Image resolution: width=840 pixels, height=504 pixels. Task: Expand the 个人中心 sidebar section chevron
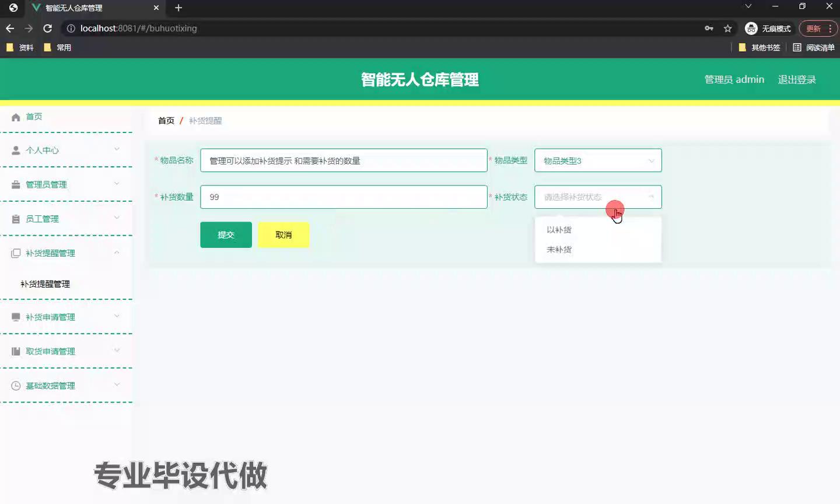[x=117, y=149]
